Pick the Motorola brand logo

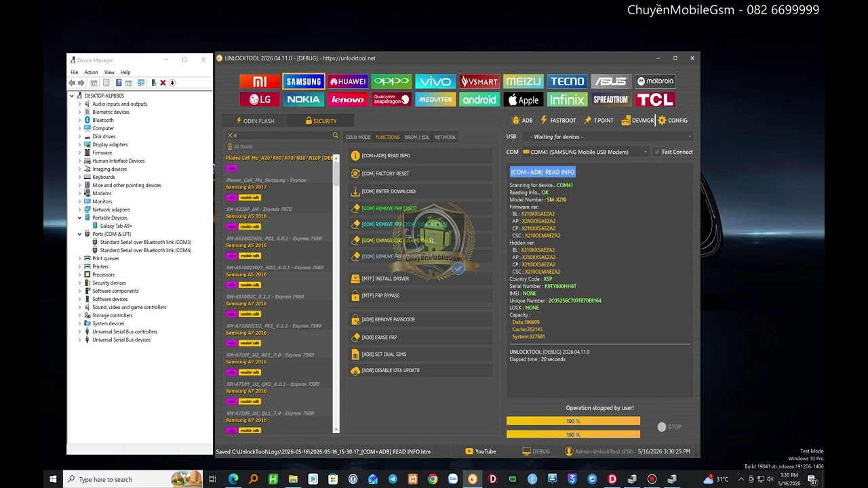(x=655, y=81)
